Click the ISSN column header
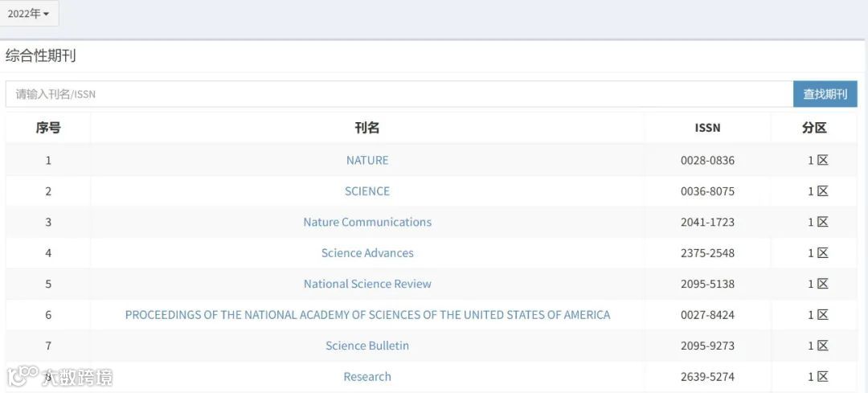This screenshot has width=868, height=393. (707, 128)
